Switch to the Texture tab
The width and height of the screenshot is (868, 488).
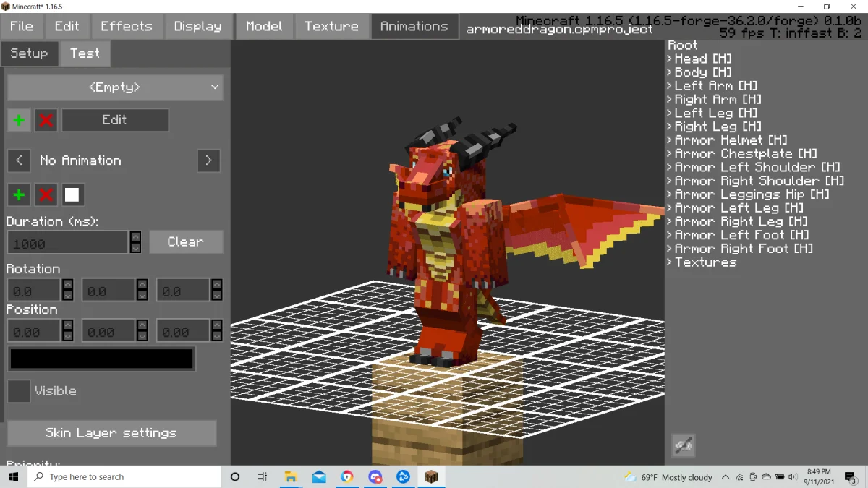[x=331, y=26]
